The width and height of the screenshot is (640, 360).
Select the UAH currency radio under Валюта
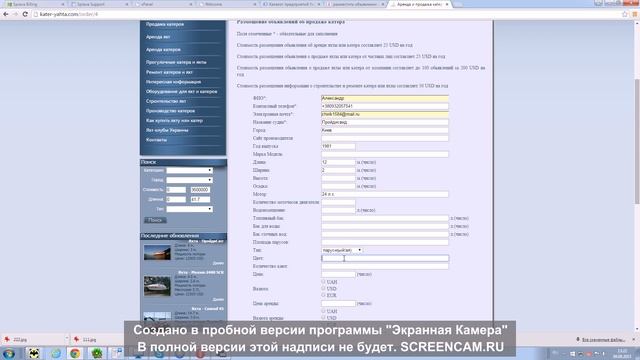coord(323,282)
